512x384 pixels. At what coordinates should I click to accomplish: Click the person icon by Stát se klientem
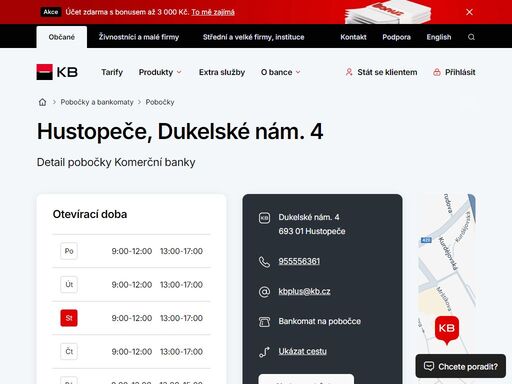[349, 72]
